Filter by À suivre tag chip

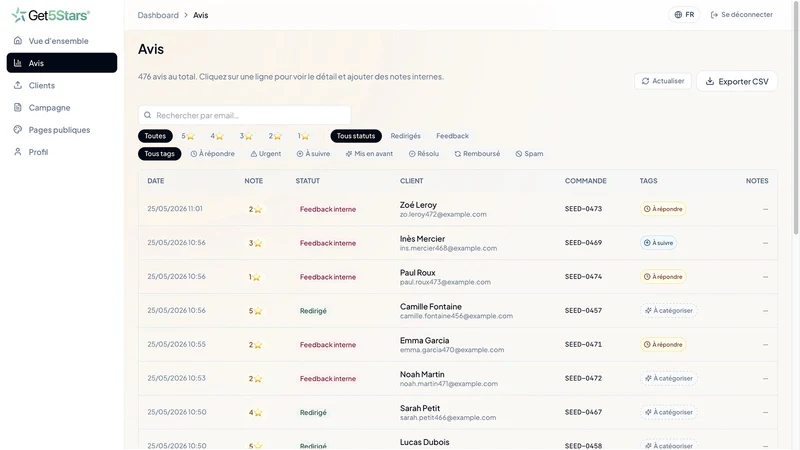tap(313, 154)
